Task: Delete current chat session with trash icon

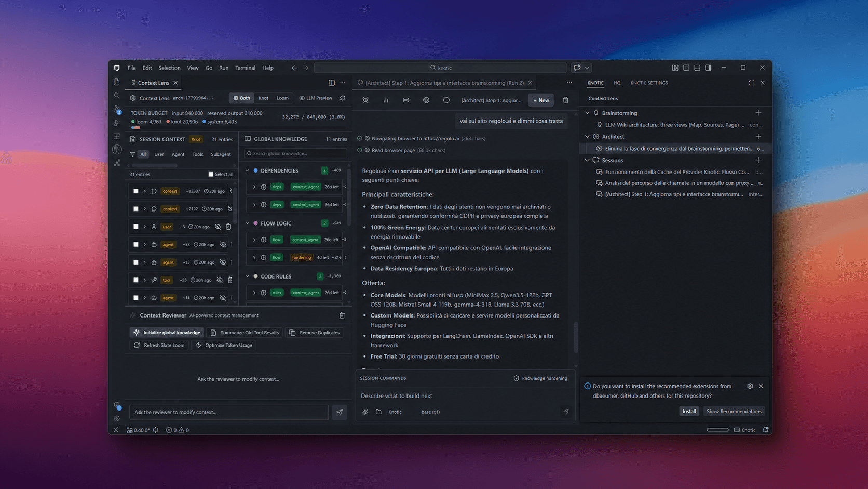Action: click(x=566, y=100)
